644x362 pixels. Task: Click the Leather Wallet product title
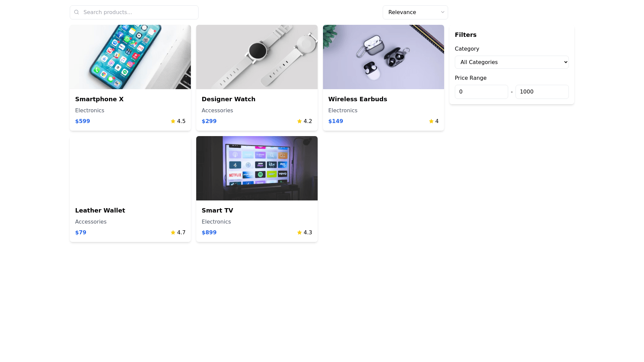tap(100, 210)
